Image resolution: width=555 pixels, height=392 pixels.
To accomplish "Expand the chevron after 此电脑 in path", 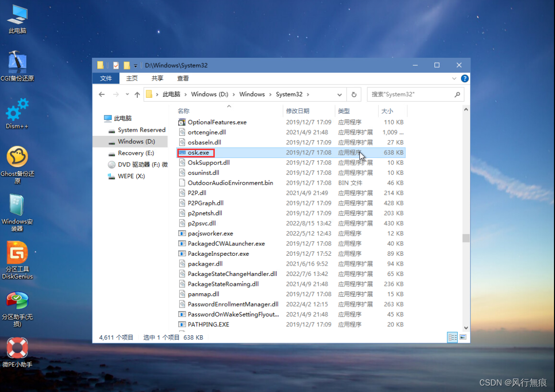I will pos(186,94).
